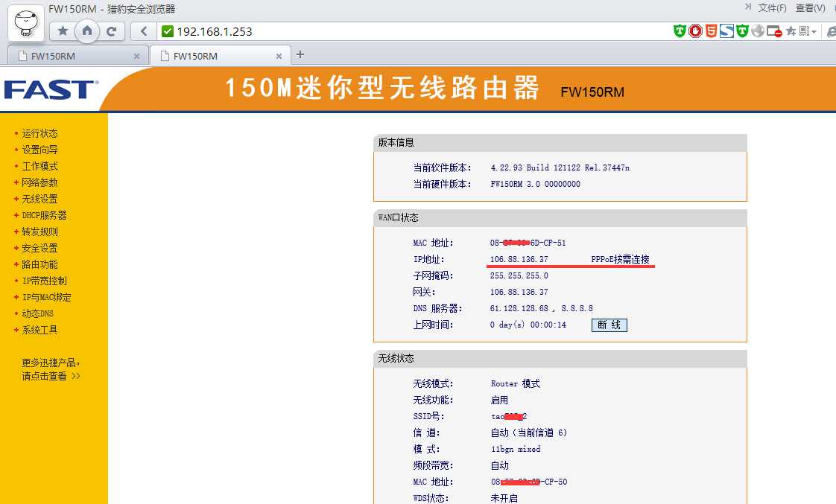Click DNS server value 61.128.128.68 , 8.8.8.8

coord(541,308)
